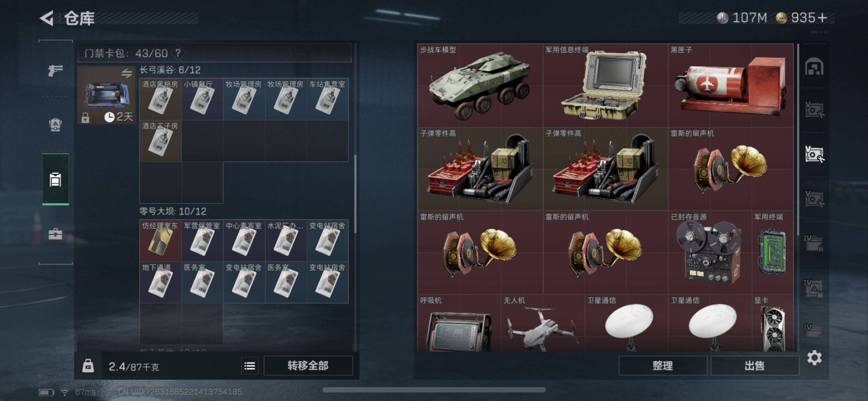Select the 步战车模型 item
Screen dimensions: 868x401
[x=480, y=85]
